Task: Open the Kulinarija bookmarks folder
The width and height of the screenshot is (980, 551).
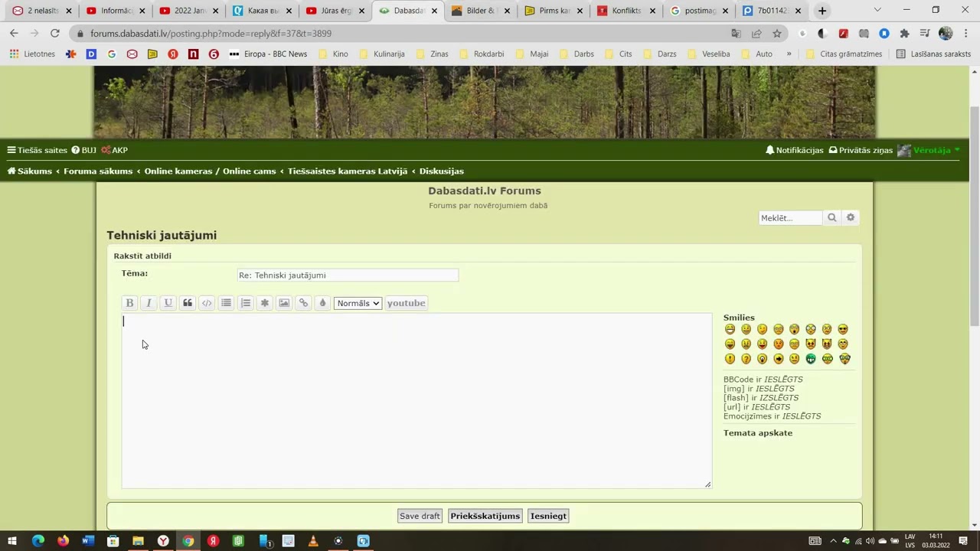Action: (x=382, y=54)
